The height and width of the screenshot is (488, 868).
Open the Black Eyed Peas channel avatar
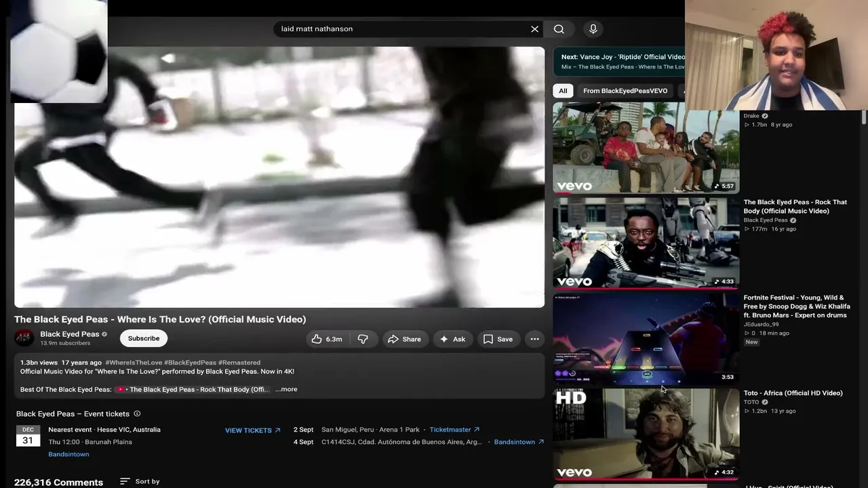[x=24, y=338]
